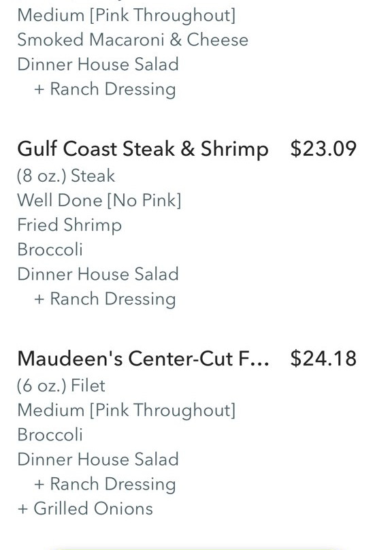
Task: Tap Ranch Dressing above Grilled Onions
Action: pos(105,485)
